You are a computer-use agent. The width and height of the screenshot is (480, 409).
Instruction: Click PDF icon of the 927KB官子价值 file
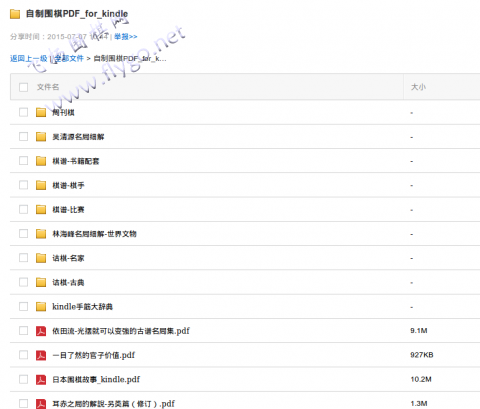pos(41,355)
